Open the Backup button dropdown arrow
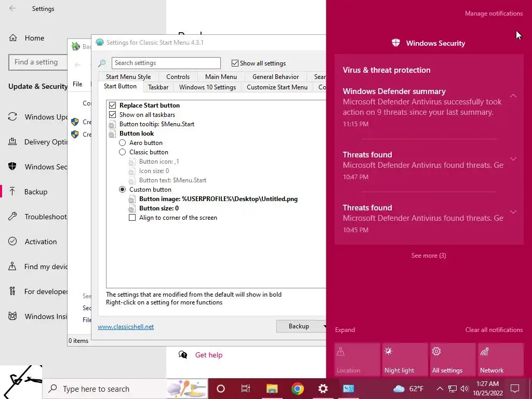The width and height of the screenshot is (532, 399). click(324, 326)
